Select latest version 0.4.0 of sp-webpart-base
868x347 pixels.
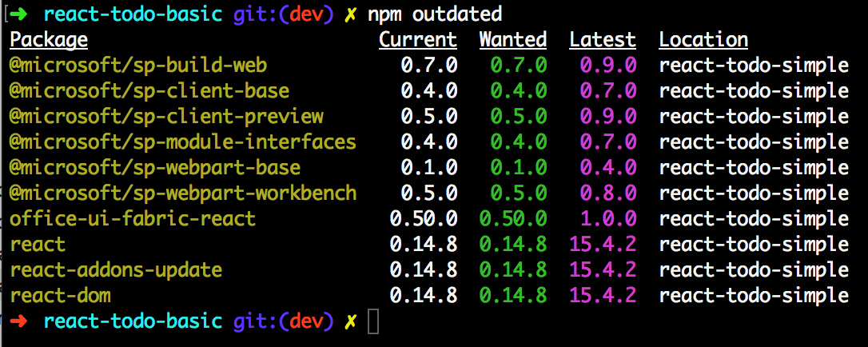(x=607, y=168)
